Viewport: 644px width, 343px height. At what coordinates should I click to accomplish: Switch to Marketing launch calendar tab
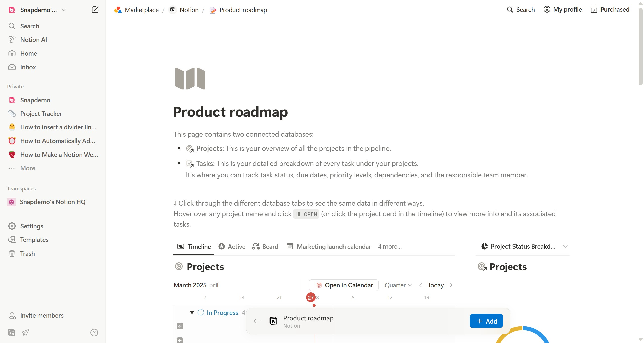[329, 247]
